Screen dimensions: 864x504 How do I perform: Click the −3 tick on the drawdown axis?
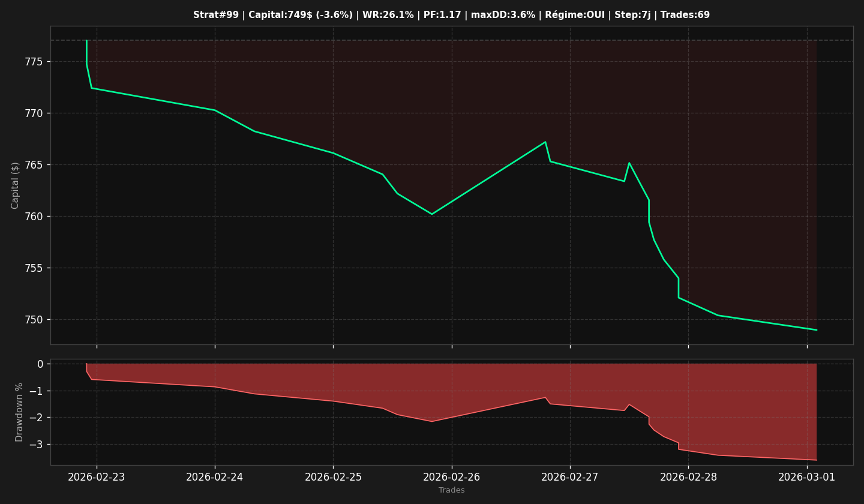click(37, 445)
